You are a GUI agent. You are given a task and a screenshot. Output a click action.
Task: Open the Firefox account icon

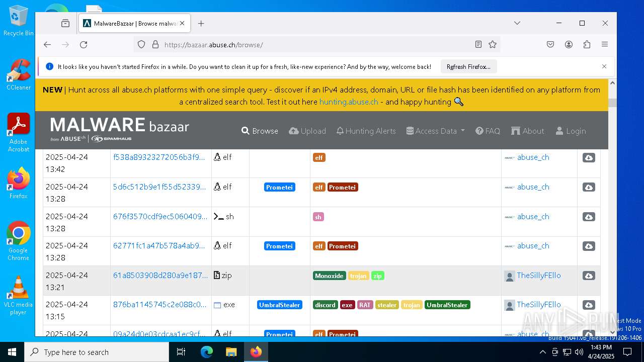point(569,45)
